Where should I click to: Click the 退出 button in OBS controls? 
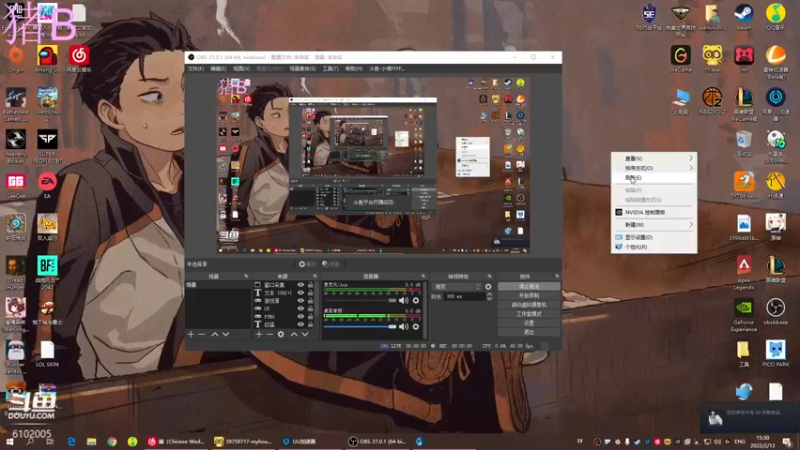point(529,332)
